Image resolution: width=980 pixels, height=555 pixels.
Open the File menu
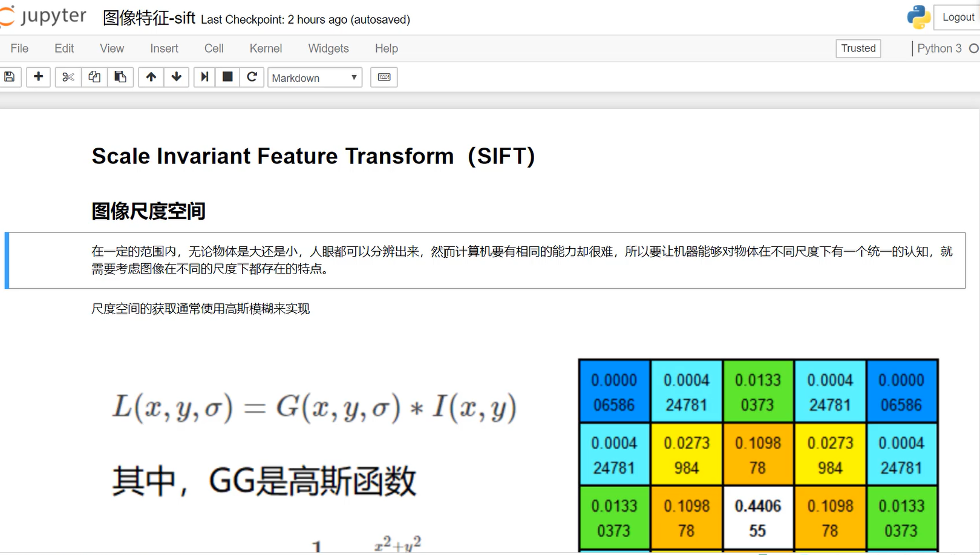19,48
